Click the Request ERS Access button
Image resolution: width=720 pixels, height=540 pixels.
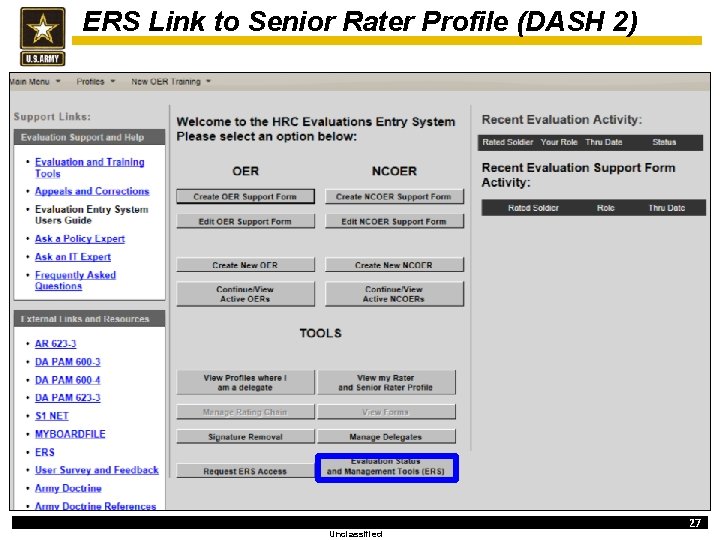(245, 471)
